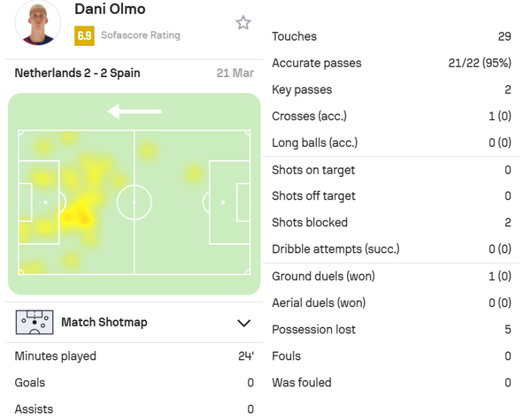Viewport: 524px width, 420px height.
Task: Click the 21 Mar match date
Action: [x=235, y=73]
